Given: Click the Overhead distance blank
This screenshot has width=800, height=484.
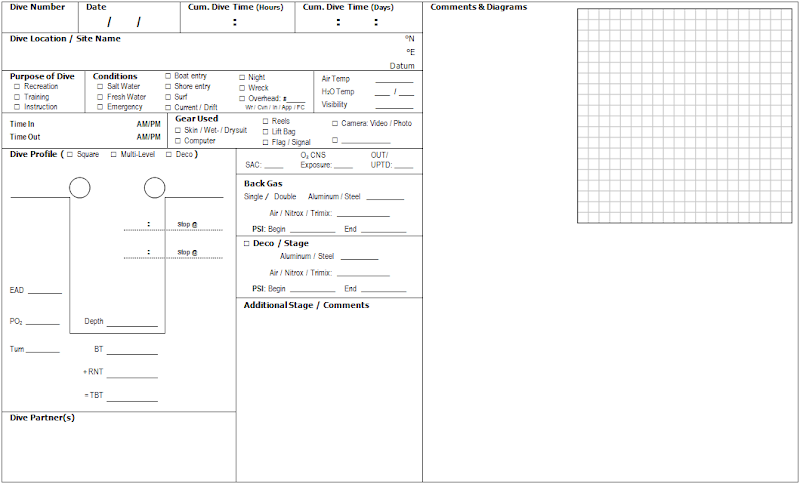Looking at the screenshot, I should (296, 100).
